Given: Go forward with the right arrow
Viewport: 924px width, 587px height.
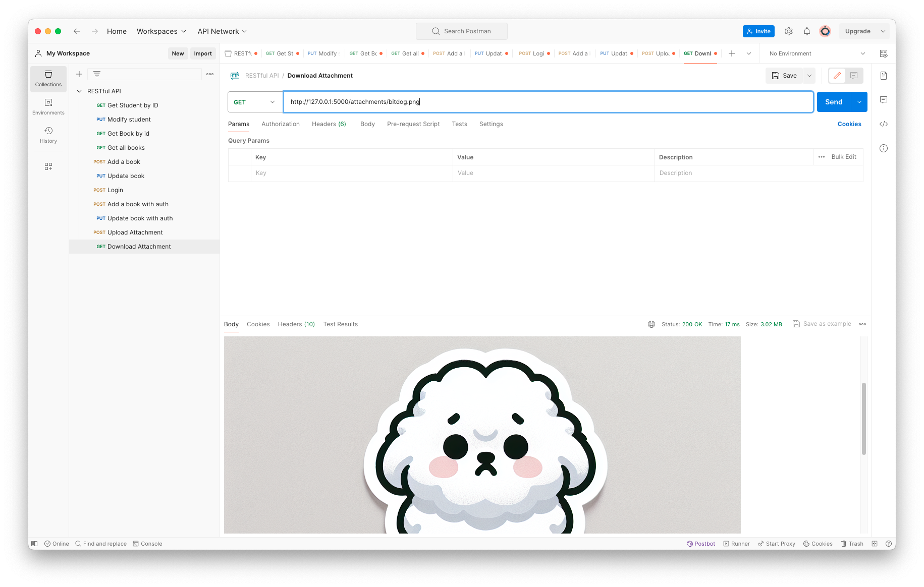Looking at the screenshot, I should (x=95, y=31).
